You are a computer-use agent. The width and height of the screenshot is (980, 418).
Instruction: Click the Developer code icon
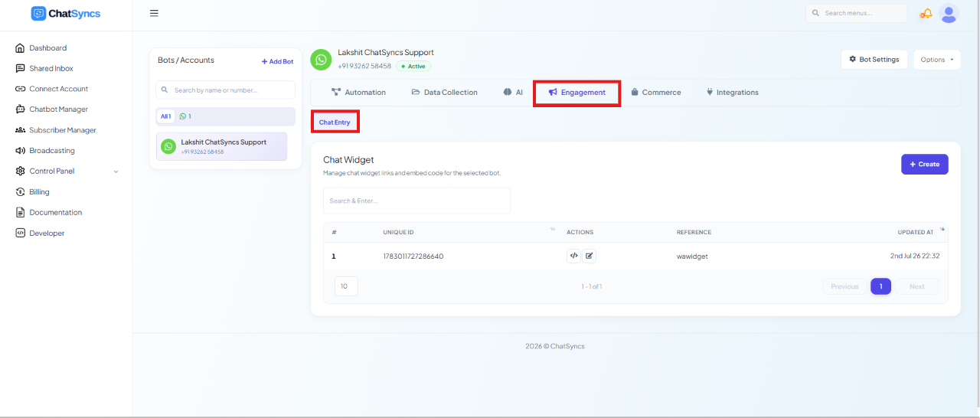coord(21,233)
